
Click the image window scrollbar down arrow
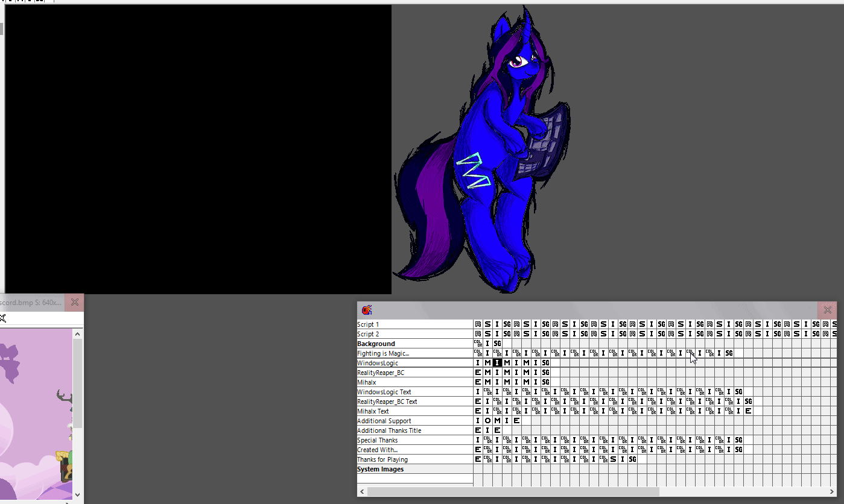(77, 495)
